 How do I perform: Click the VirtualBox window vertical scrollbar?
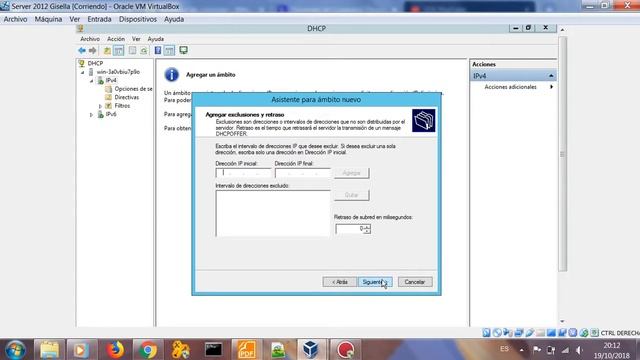pos(562,154)
